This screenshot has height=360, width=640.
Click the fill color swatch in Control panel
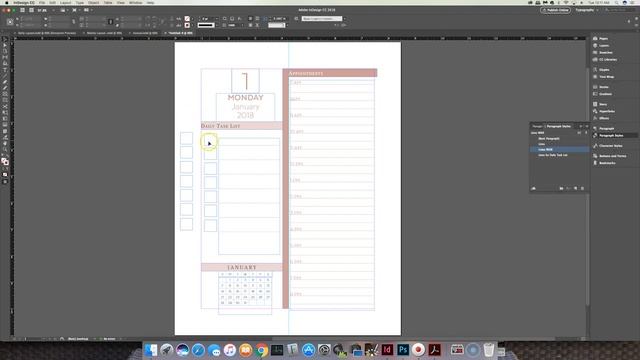coord(187,18)
